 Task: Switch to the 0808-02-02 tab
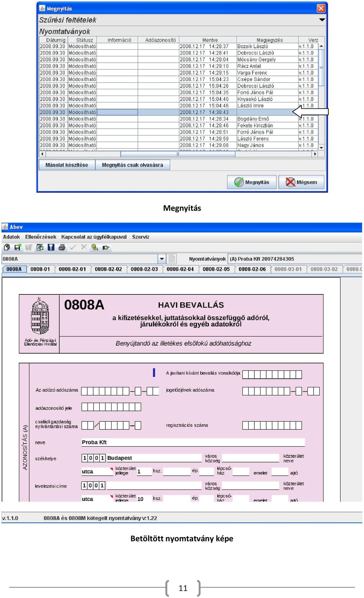(x=108, y=269)
